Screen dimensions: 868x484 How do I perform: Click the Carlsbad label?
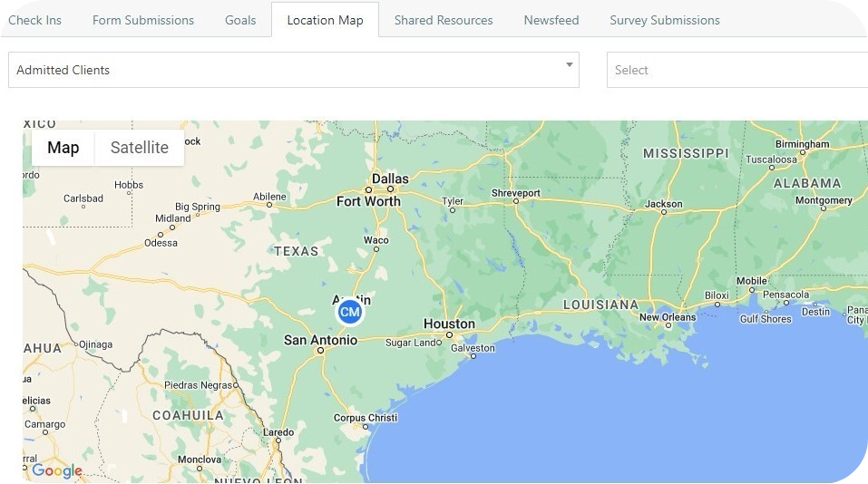pyautogui.click(x=83, y=198)
